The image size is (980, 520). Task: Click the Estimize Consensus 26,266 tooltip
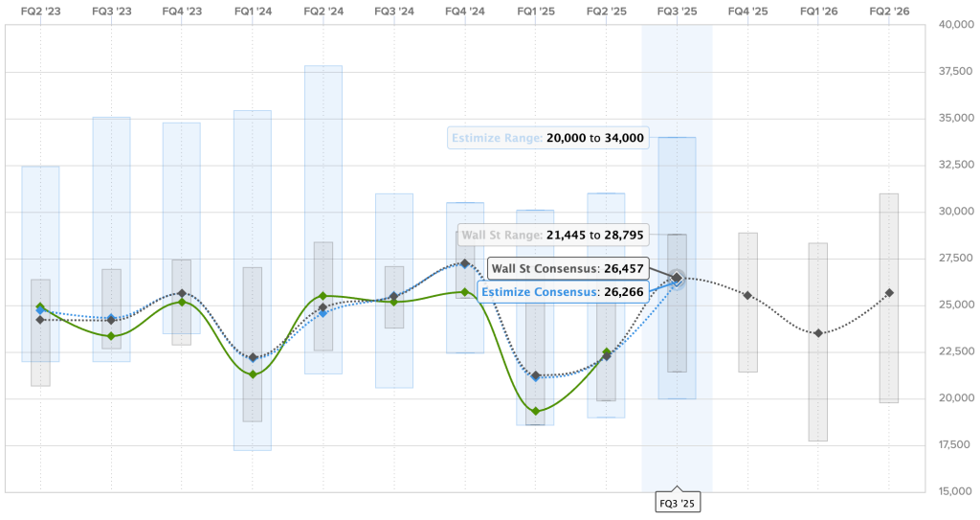(562, 292)
